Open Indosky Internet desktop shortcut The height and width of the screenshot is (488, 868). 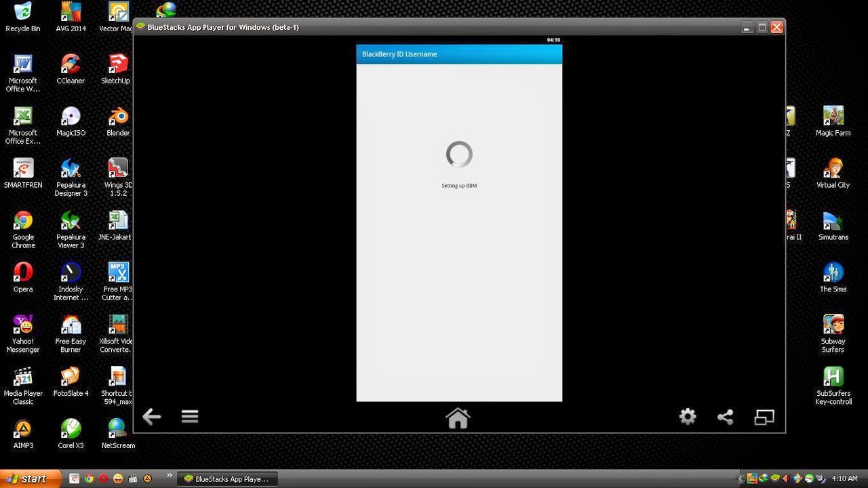(71, 282)
